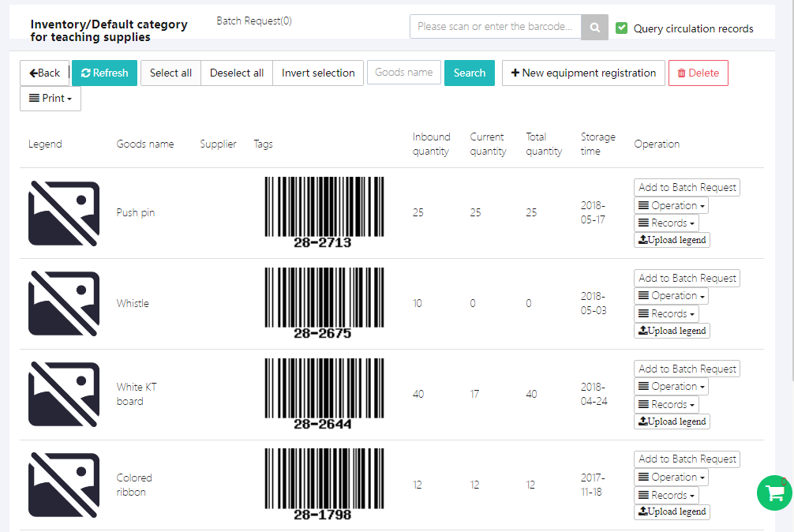Image resolution: width=794 pixels, height=532 pixels.
Task: Click the barcode search magnifier icon
Action: [x=594, y=27]
